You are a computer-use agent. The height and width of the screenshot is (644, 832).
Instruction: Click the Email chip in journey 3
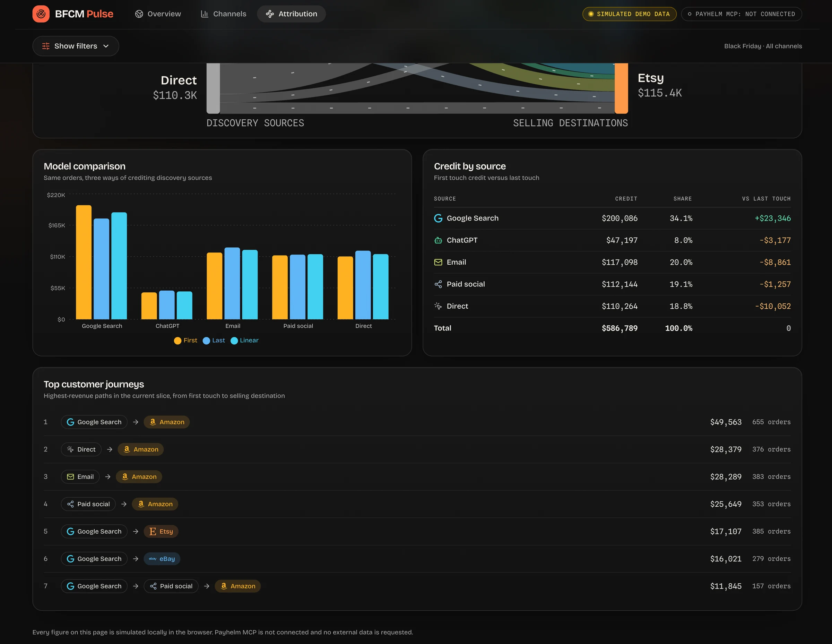click(x=80, y=477)
